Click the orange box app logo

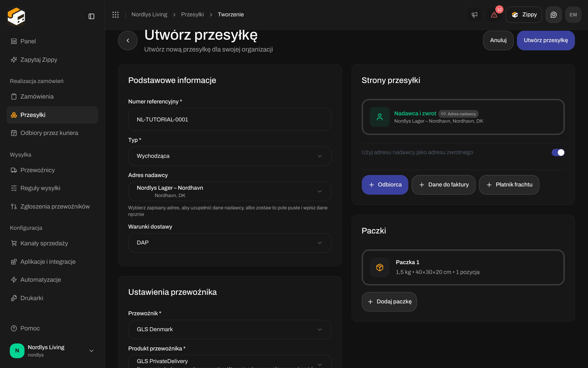(16, 16)
